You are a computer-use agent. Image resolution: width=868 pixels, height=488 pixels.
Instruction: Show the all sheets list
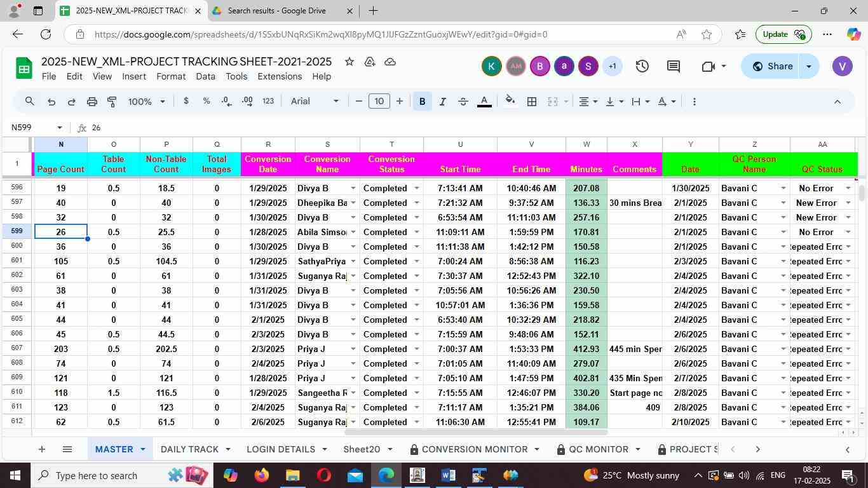[67, 449]
